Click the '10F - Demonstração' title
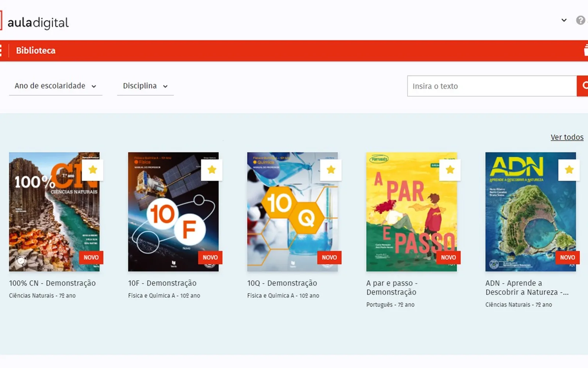This screenshot has height=368, width=588. pos(162,283)
